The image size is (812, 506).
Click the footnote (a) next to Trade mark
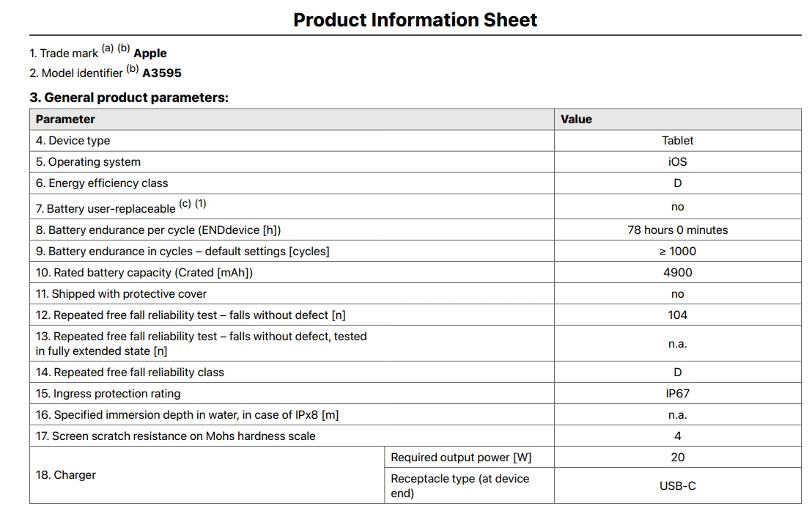(x=107, y=48)
